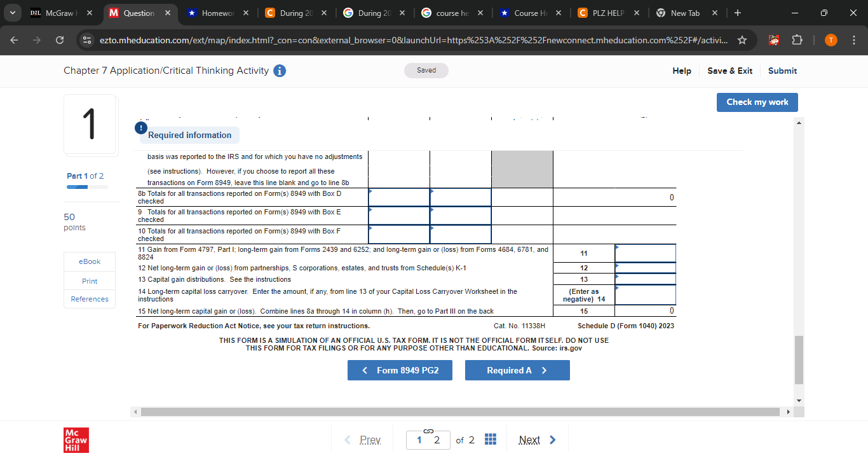Click the orange T profile avatar
This screenshot has height=458, width=868.
(x=831, y=39)
